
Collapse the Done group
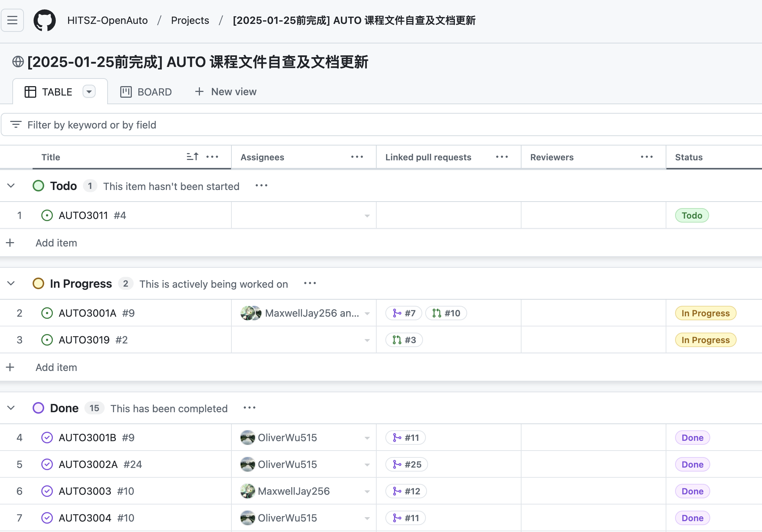coord(11,408)
